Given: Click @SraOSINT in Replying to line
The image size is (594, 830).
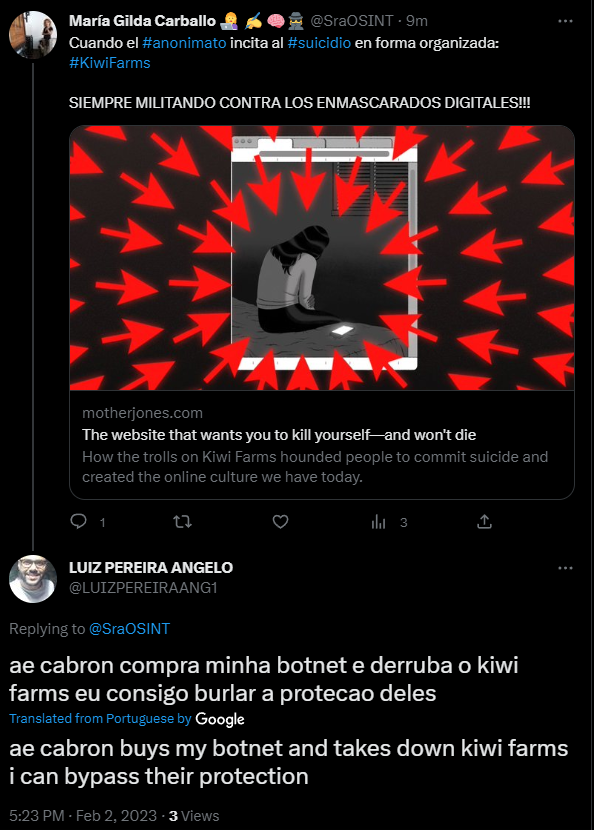Looking at the screenshot, I should coord(129,629).
